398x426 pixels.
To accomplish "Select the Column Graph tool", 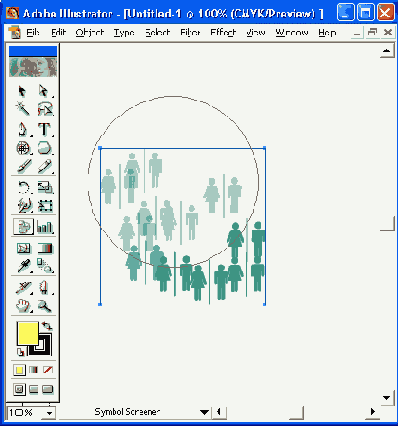I will point(45,227).
